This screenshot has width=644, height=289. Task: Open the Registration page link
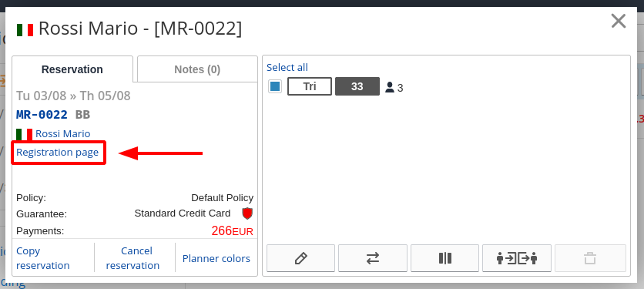58,153
